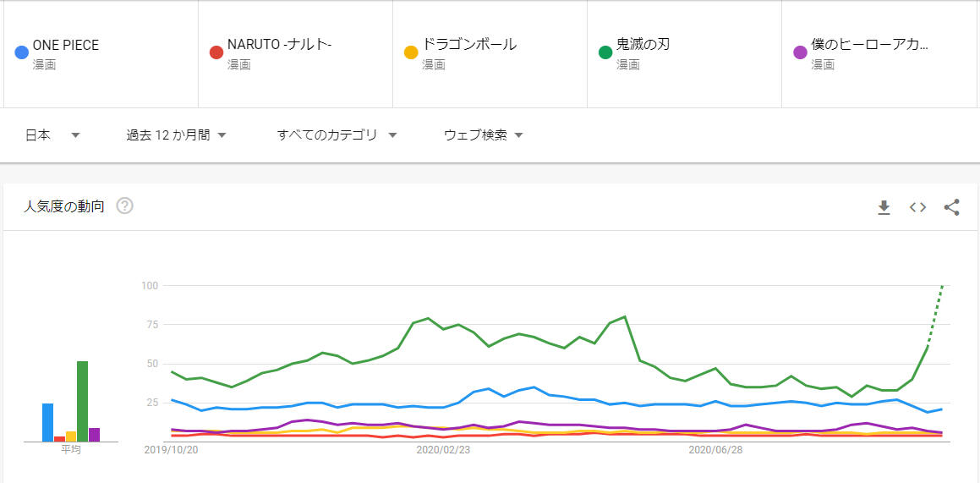
Task: Download the interest over time chart data
Action: pyautogui.click(x=884, y=207)
